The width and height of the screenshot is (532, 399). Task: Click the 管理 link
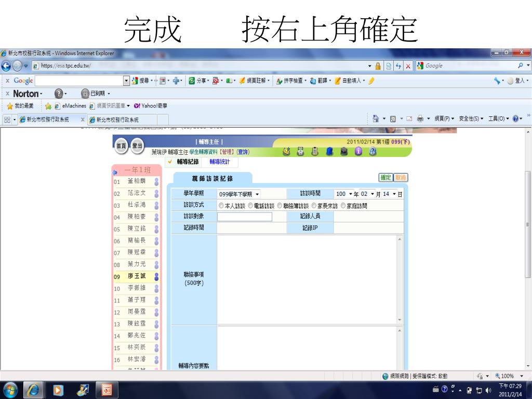227,152
